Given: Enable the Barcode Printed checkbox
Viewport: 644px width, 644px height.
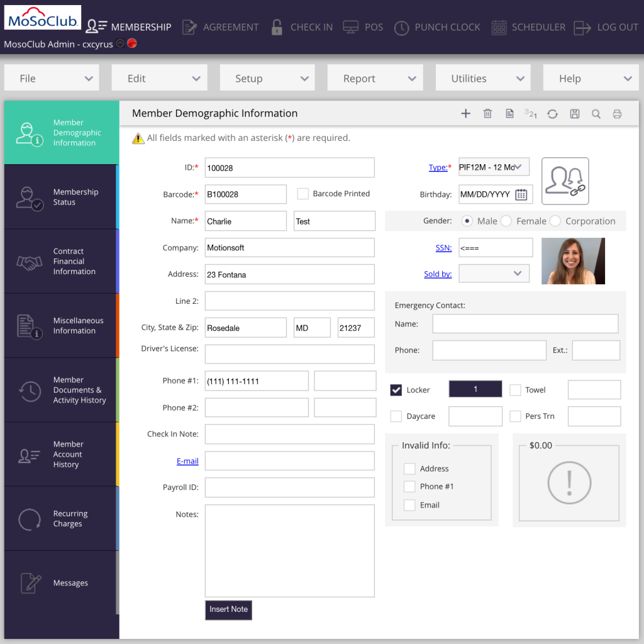Looking at the screenshot, I should coord(303,193).
